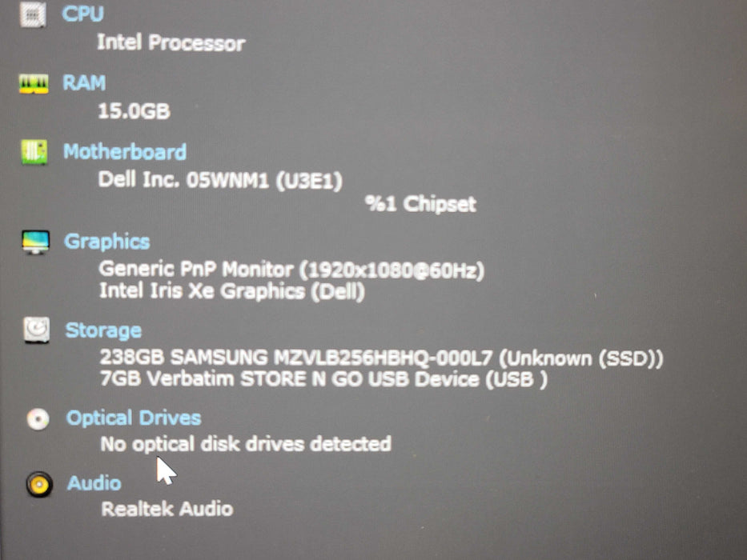Select the SAMSUNG MZVLB256HBHQ SSD entry
The image size is (747, 560).
coord(381,358)
